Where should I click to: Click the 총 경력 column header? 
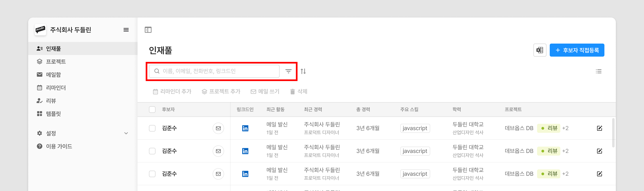pos(363,110)
